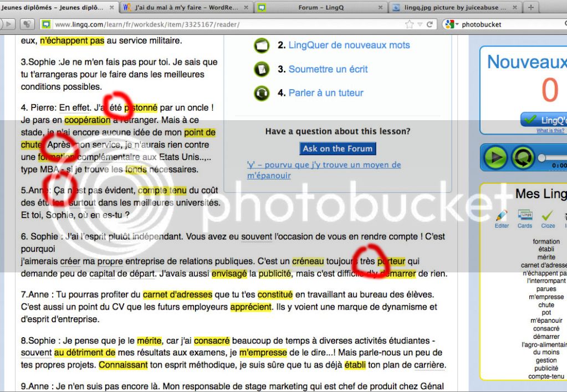Viewport: 567px width, 392px height.
Task: Select 'formation' in the Mes LingQs list
Action: (546, 241)
